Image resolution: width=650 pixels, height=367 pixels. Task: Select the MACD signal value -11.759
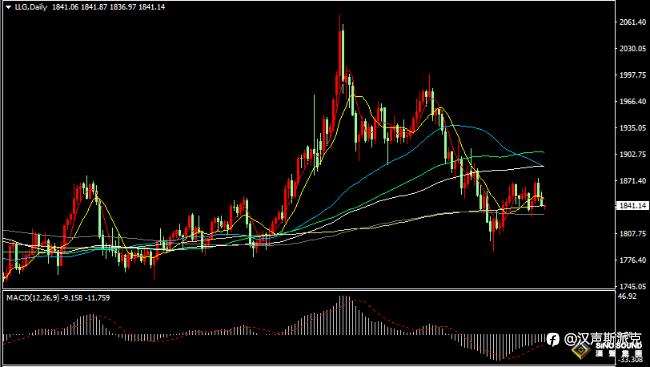97,298
